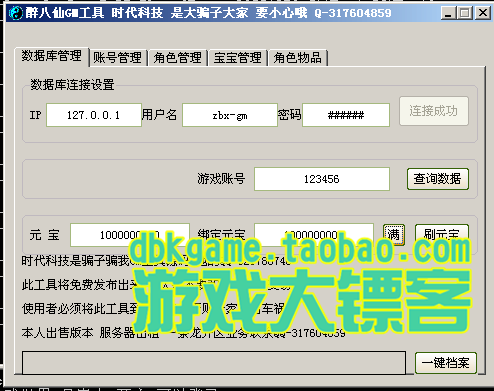Open the 角色物品 tab
Image resolution: width=494 pixels, height=391 pixels.
[x=298, y=58]
